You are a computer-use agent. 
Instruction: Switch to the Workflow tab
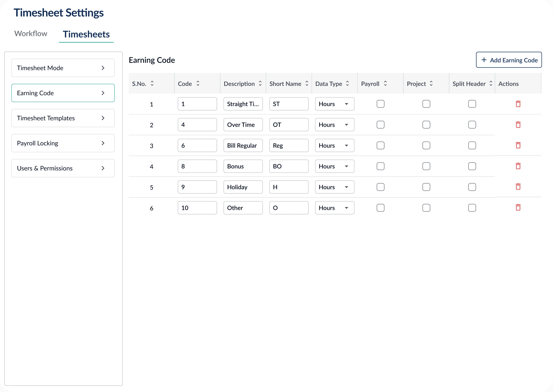click(x=31, y=34)
